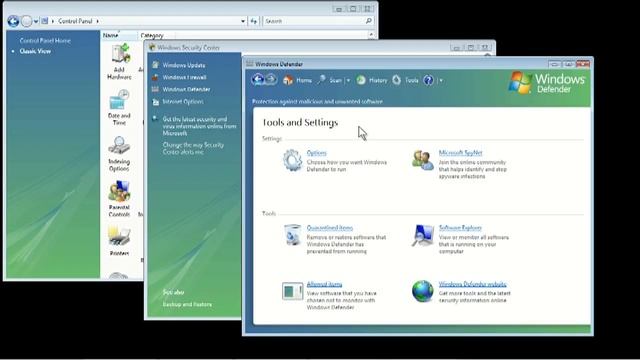Start a Scan from the toolbar

[330, 80]
